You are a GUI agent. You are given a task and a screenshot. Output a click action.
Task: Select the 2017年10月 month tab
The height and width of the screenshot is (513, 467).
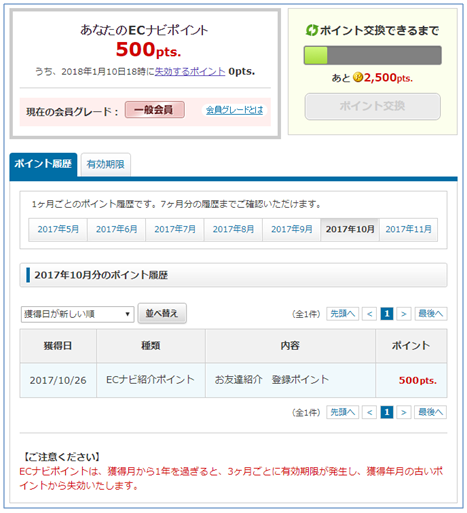350,229
